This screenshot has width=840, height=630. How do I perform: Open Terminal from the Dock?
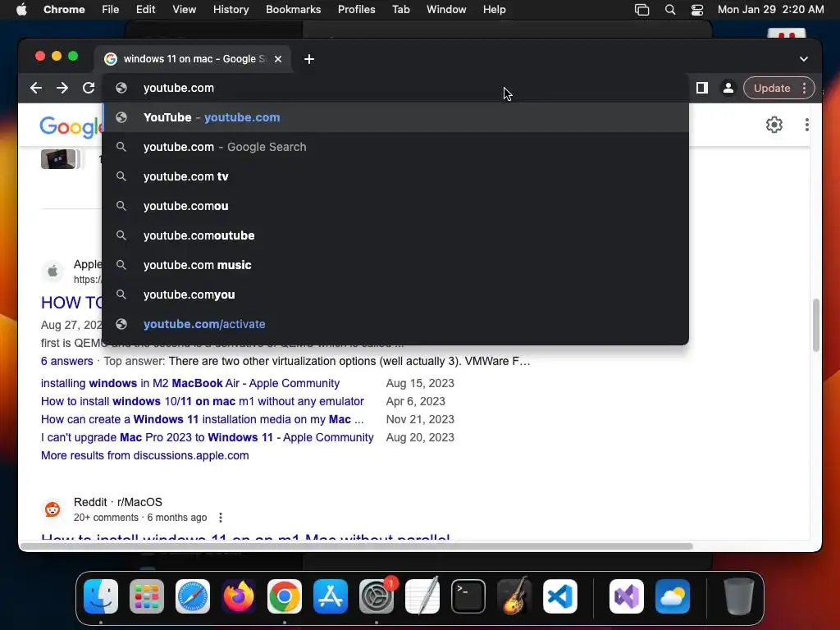pos(468,596)
